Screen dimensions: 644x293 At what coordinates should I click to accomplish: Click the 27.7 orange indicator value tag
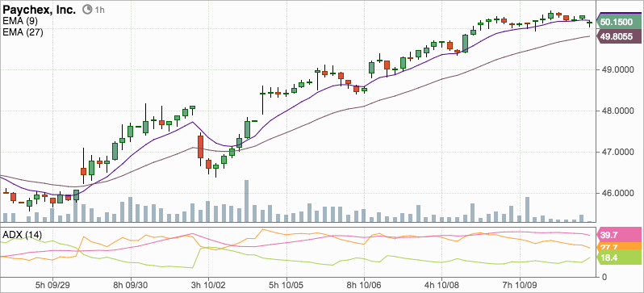(620, 246)
